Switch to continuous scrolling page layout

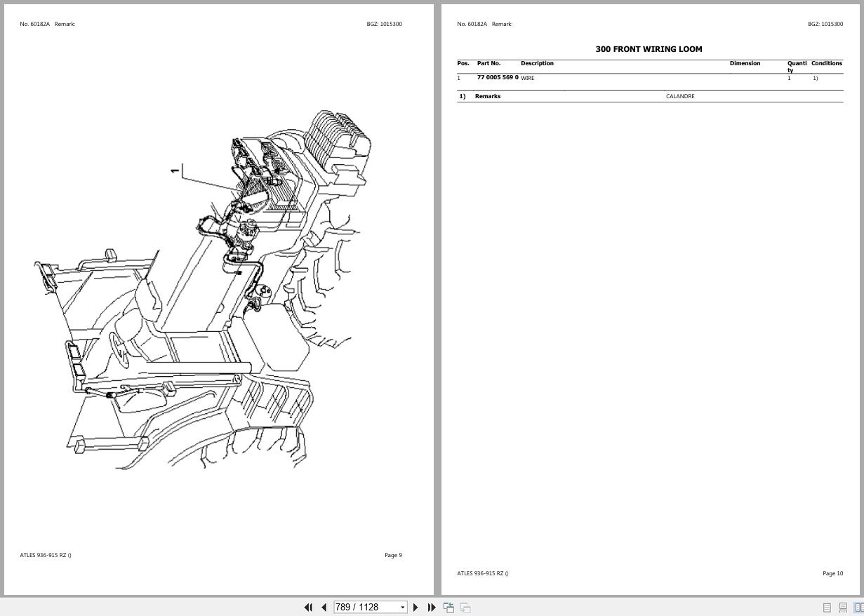[x=843, y=608]
